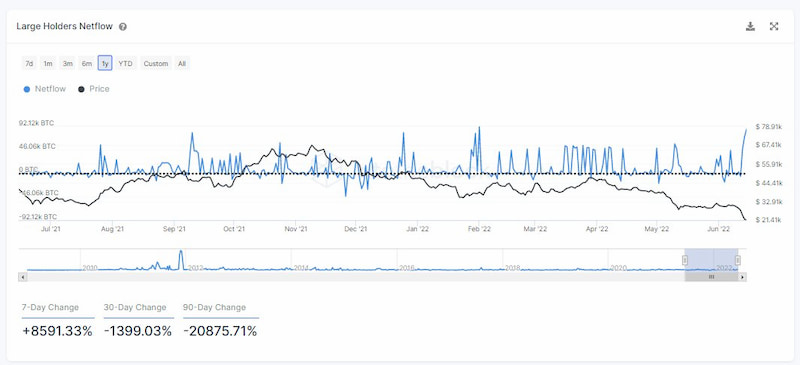
Task: Select the 7d time range
Action: coord(29,64)
